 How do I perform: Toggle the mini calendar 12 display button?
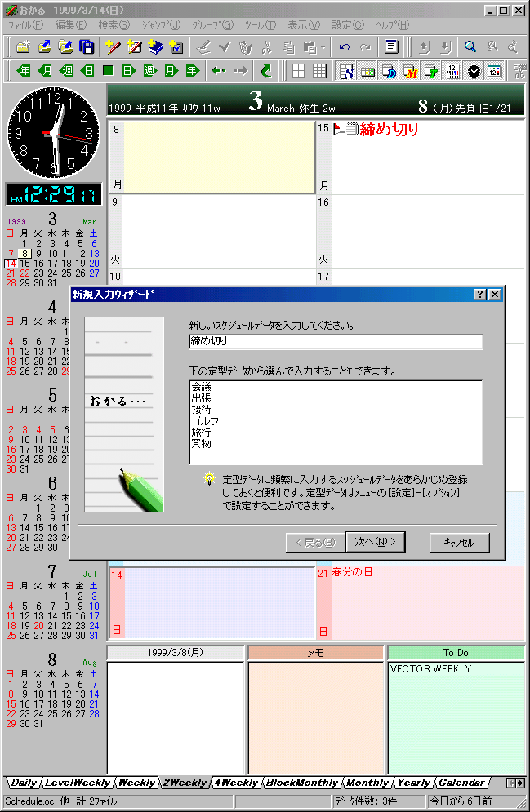(452, 71)
